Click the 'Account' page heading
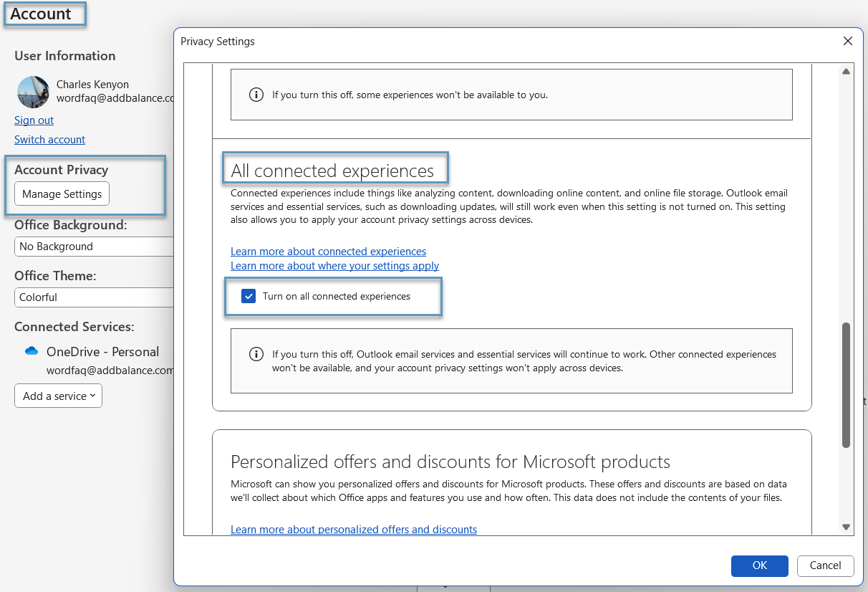 point(41,14)
